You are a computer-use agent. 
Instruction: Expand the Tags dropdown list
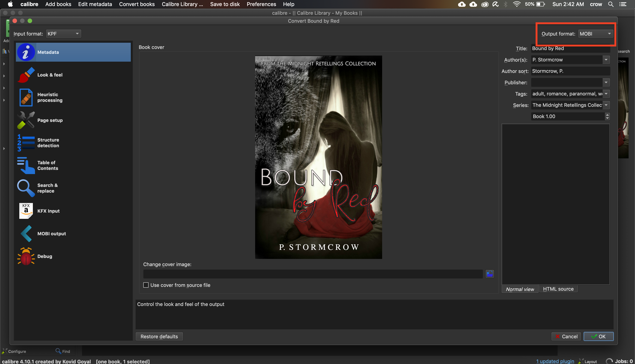click(606, 94)
